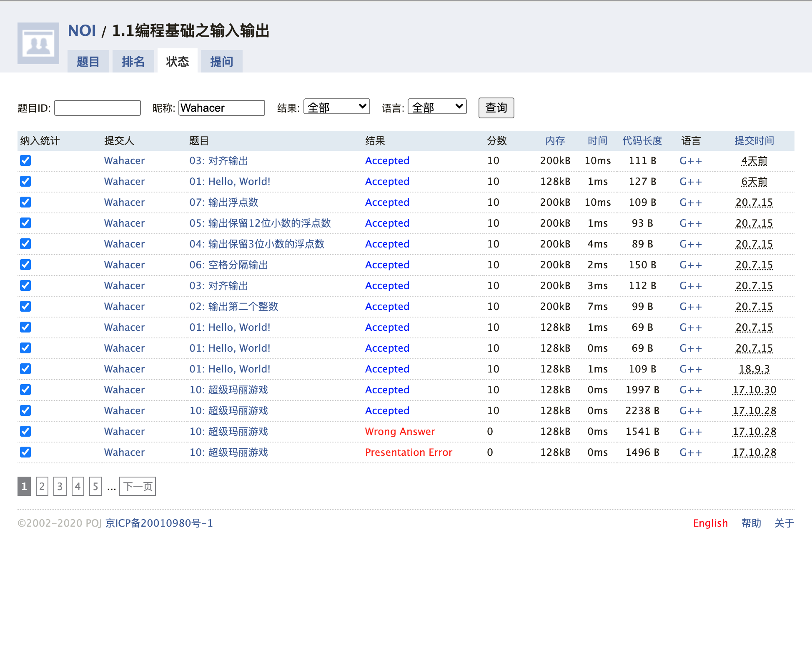Go to the 提问 tab
Viewport: 812px width, 660px height.
221,62
